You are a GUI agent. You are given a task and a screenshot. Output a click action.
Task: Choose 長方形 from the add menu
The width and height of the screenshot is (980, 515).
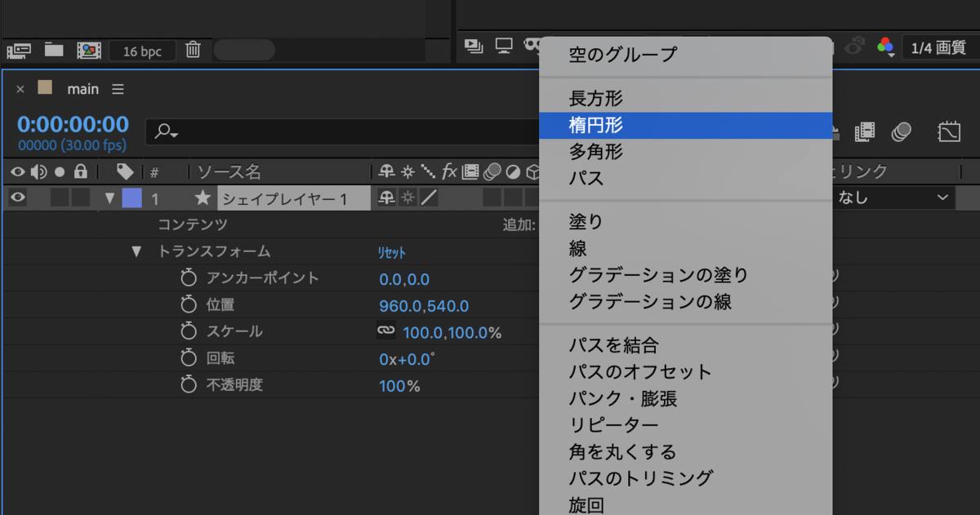[686, 99]
